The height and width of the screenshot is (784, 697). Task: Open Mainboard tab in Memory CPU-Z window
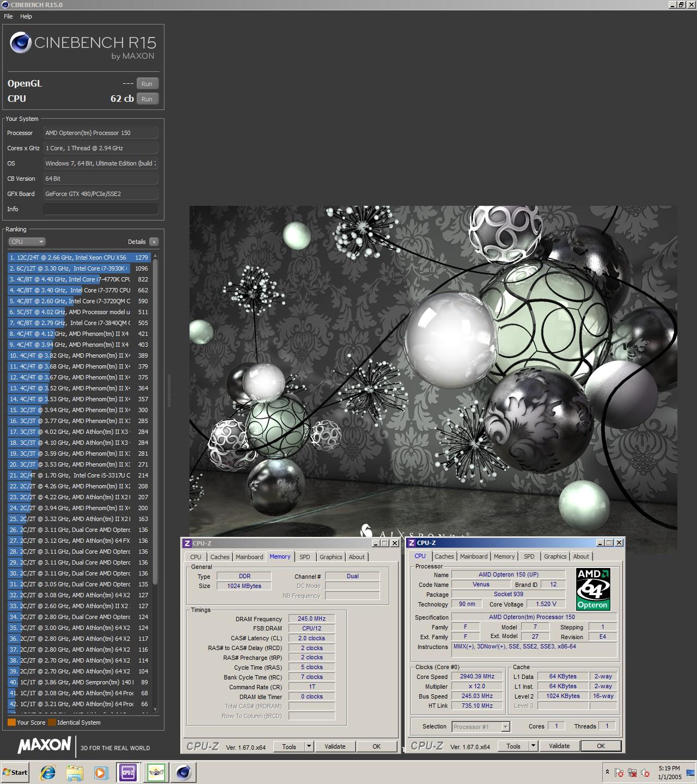[249, 557]
